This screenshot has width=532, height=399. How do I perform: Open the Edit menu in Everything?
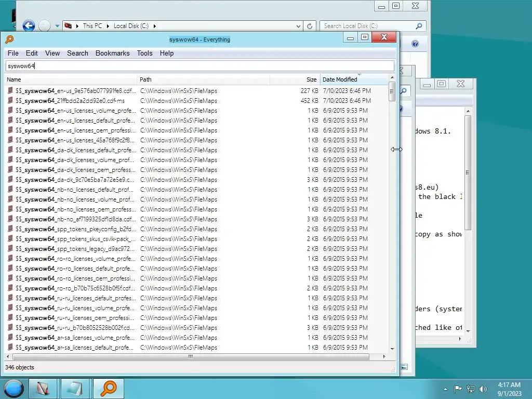point(32,54)
